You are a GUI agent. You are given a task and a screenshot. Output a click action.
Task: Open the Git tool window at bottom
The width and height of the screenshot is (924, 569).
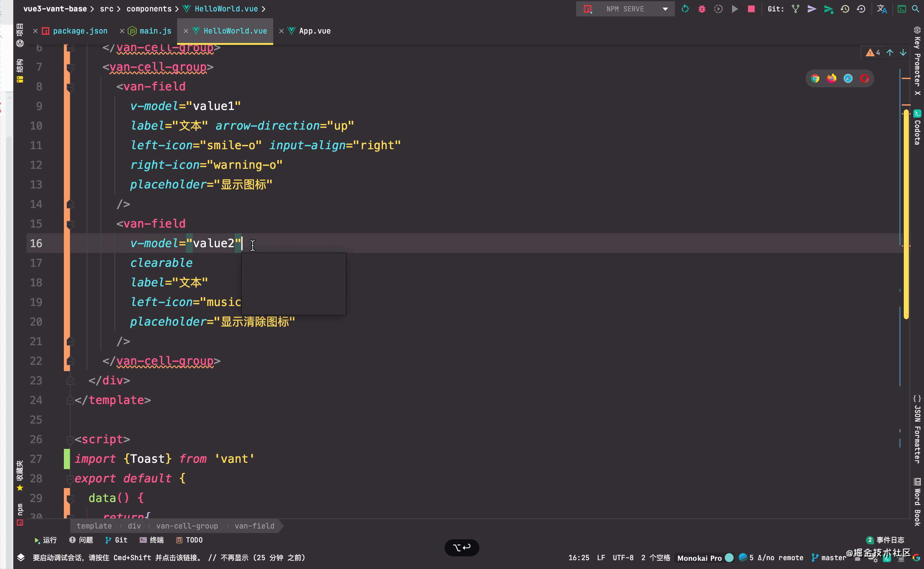116,540
